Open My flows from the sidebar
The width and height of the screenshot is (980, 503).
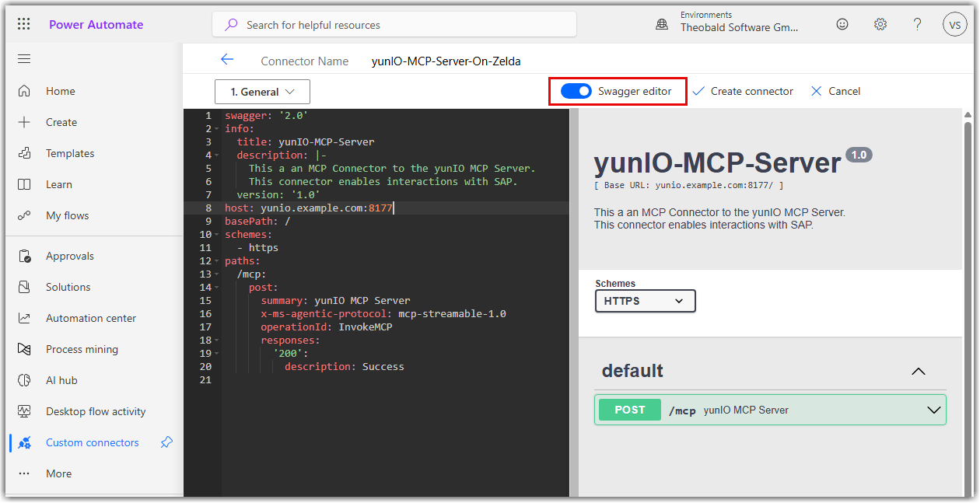(67, 215)
